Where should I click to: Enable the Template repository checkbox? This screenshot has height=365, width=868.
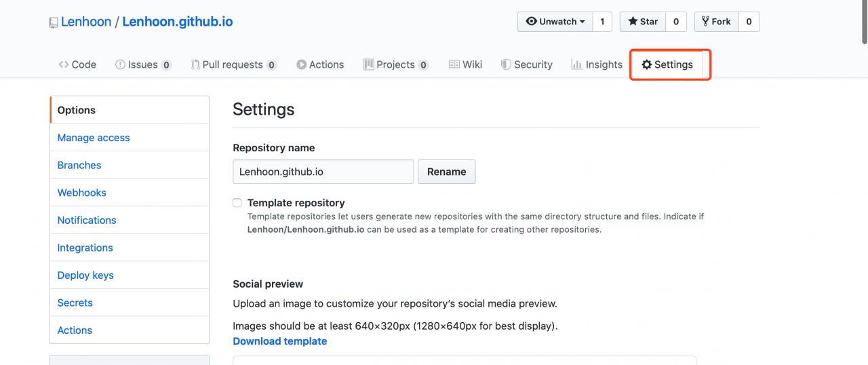(237, 203)
